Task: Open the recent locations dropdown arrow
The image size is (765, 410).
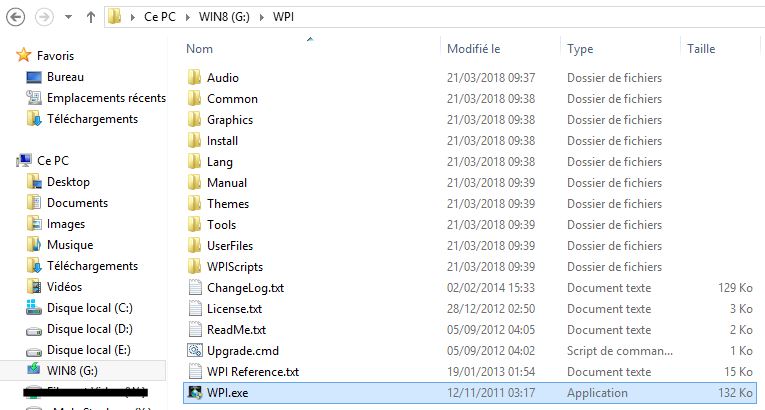Action: (x=68, y=17)
